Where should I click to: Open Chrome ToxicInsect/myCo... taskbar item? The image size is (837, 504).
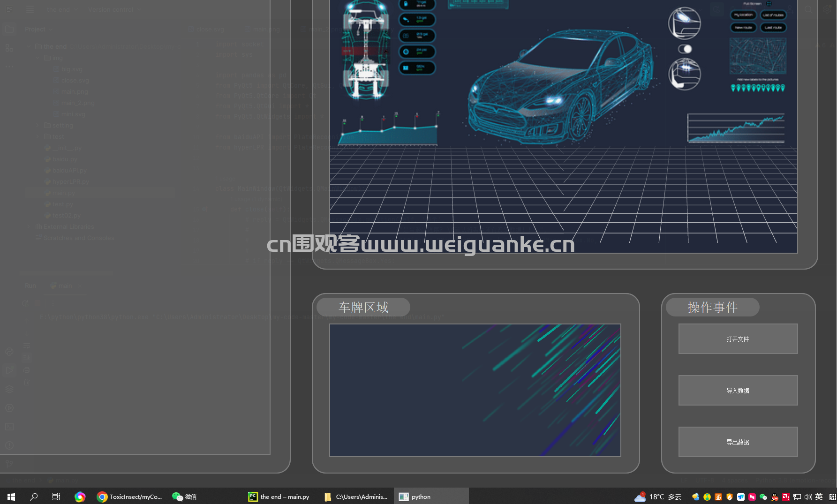(x=129, y=496)
